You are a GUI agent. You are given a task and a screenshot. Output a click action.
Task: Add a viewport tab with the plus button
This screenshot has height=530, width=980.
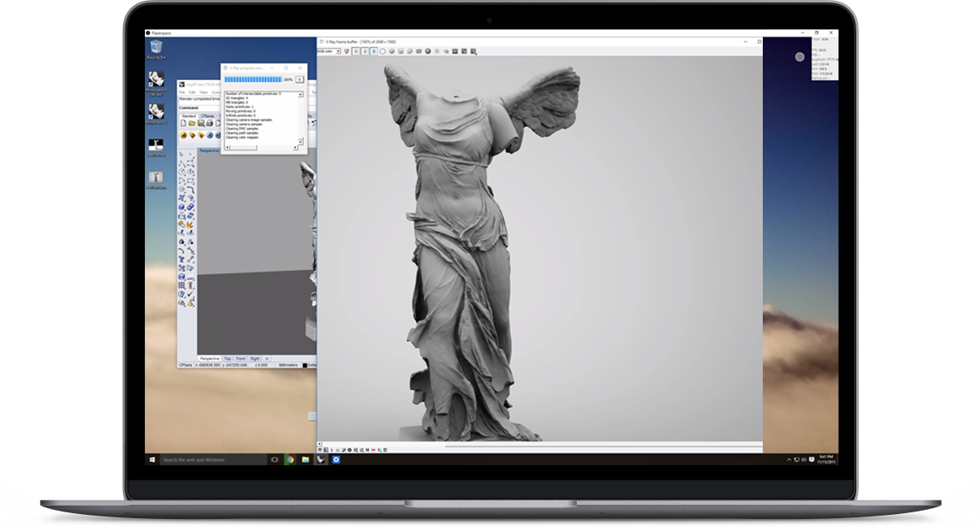(x=267, y=359)
